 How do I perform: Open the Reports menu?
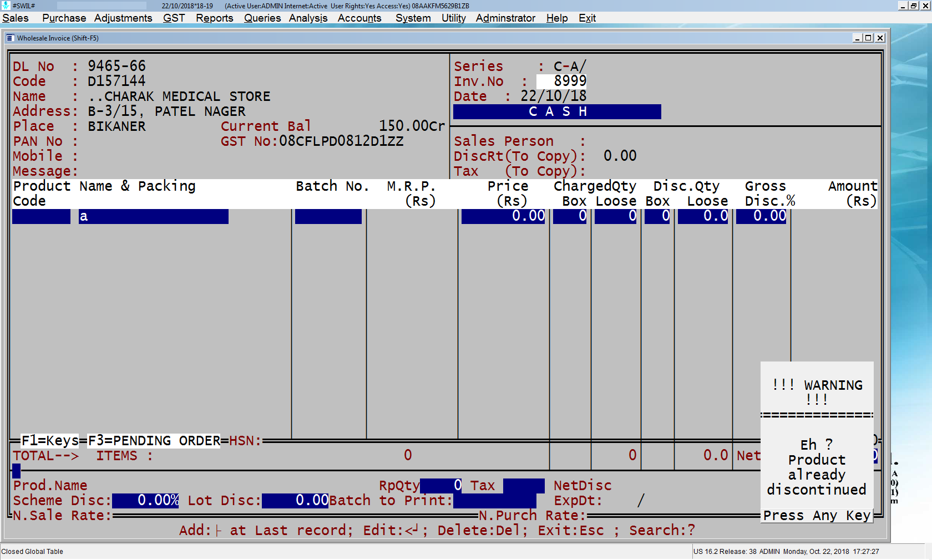click(x=214, y=18)
